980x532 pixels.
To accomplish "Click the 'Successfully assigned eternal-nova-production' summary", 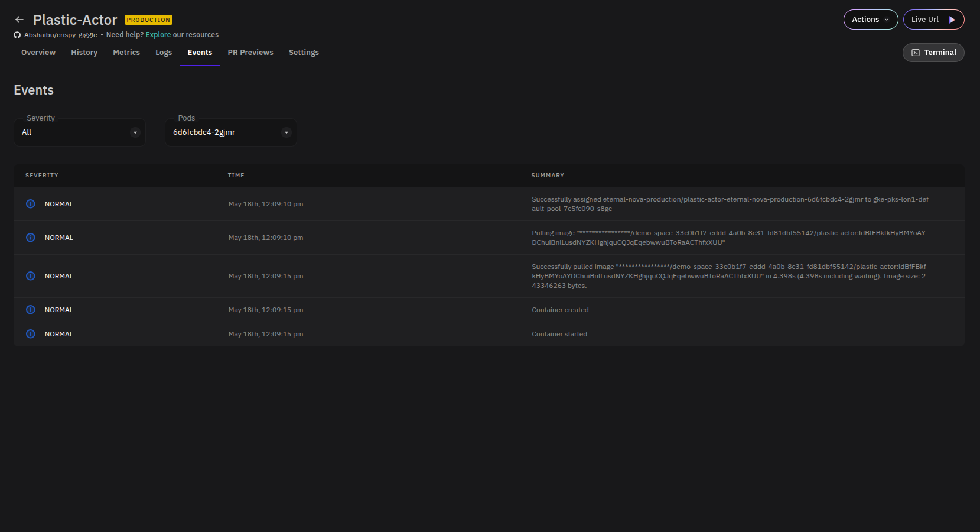I will pyautogui.click(x=730, y=204).
